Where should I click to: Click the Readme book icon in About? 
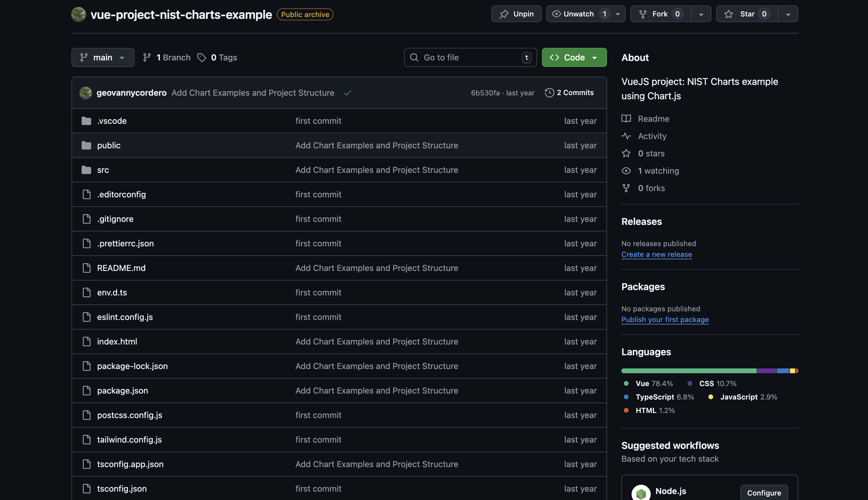pyautogui.click(x=626, y=119)
